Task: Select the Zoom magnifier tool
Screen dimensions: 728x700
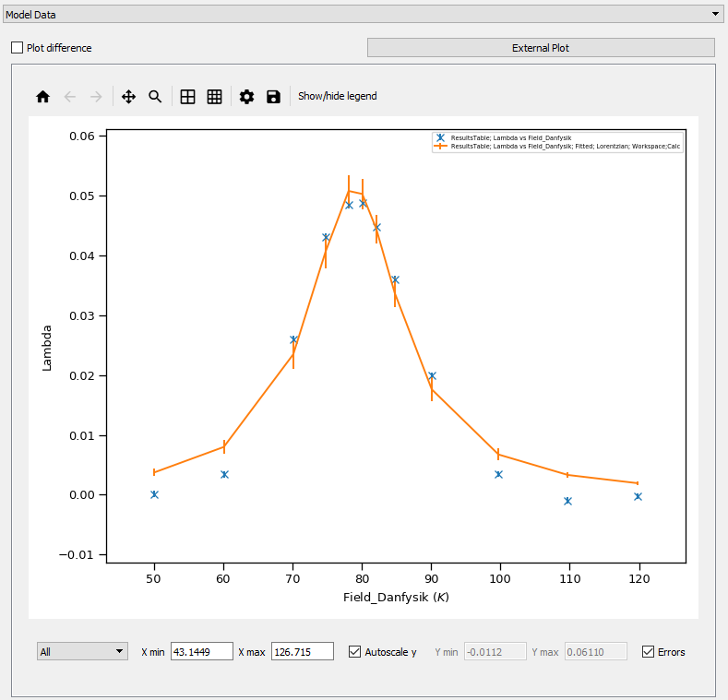Action: click(155, 97)
